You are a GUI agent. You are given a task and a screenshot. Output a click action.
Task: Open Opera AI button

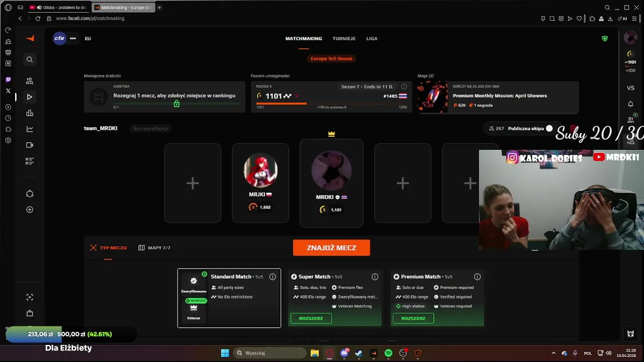(623, 19)
